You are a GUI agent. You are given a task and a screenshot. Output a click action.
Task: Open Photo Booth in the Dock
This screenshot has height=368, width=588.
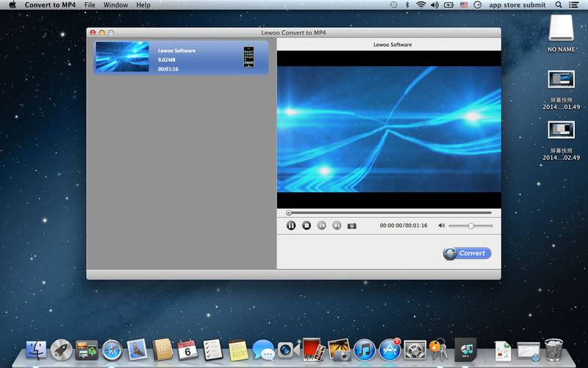pos(314,350)
